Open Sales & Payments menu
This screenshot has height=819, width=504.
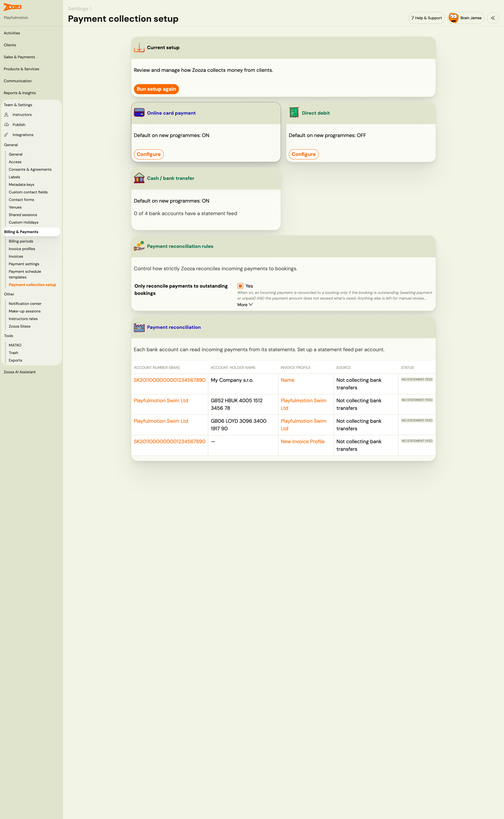click(x=19, y=57)
